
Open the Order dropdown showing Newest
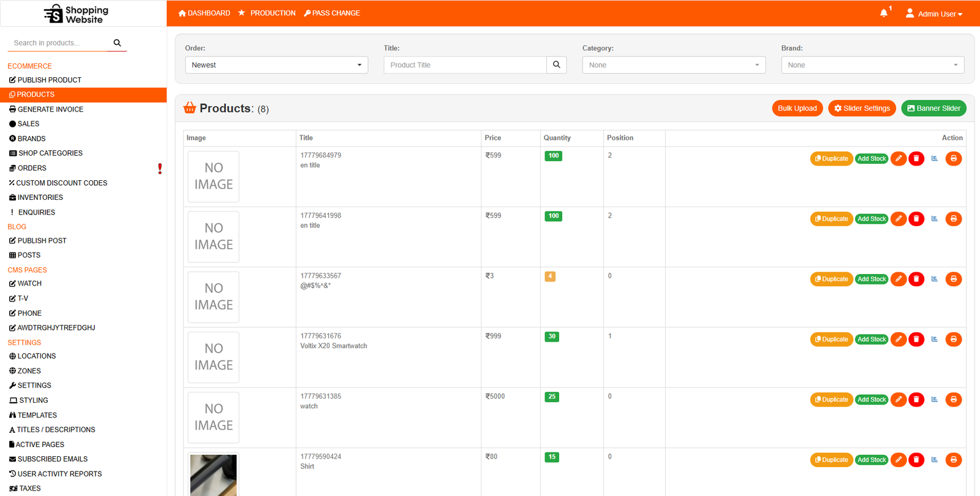tap(276, 65)
